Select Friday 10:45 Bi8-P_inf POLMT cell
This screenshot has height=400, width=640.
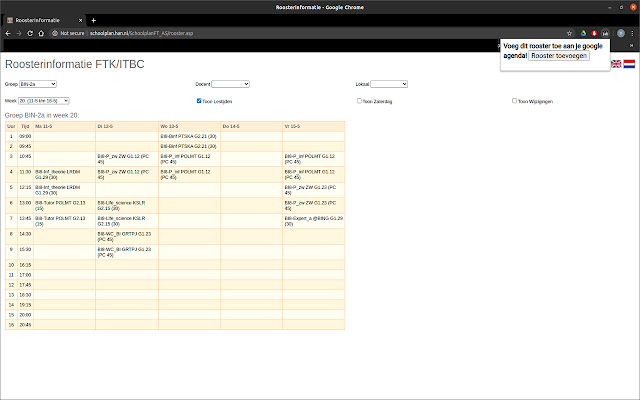(313, 159)
